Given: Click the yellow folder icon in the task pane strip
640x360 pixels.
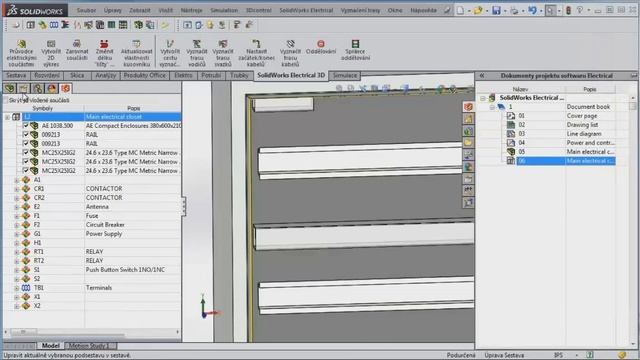Looking at the screenshot, I should click(468, 142).
